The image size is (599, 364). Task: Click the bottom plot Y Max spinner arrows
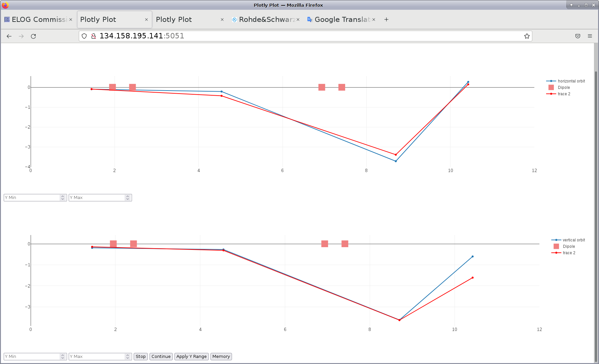pyautogui.click(x=128, y=357)
